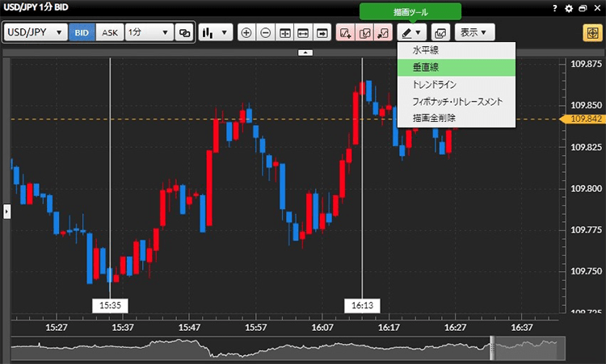Expand the left side panel arrow
Image resolution: width=606 pixels, height=364 pixels.
(6, 211)
